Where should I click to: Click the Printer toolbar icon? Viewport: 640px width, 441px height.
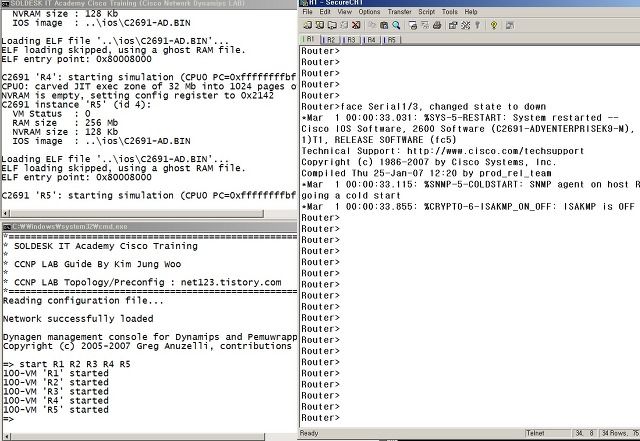coord(437,25)
